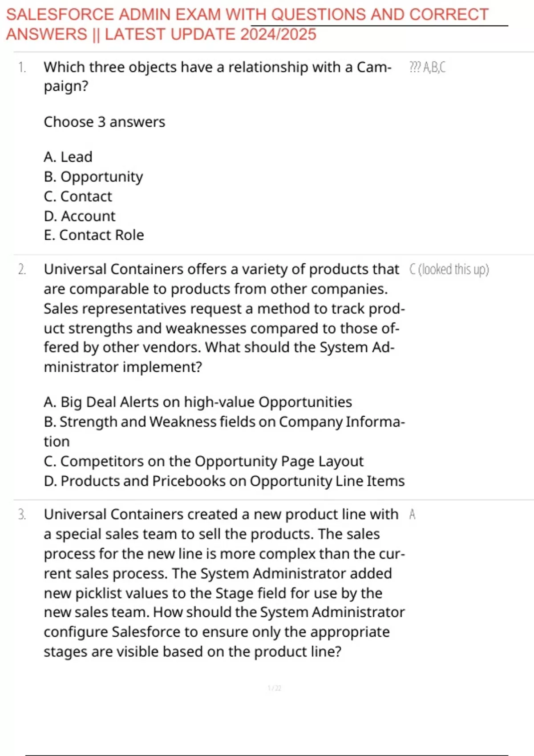The width and height of the screenshot is (534, 756).
Task: Click question number 2 marker
Action: pos(22,269)
